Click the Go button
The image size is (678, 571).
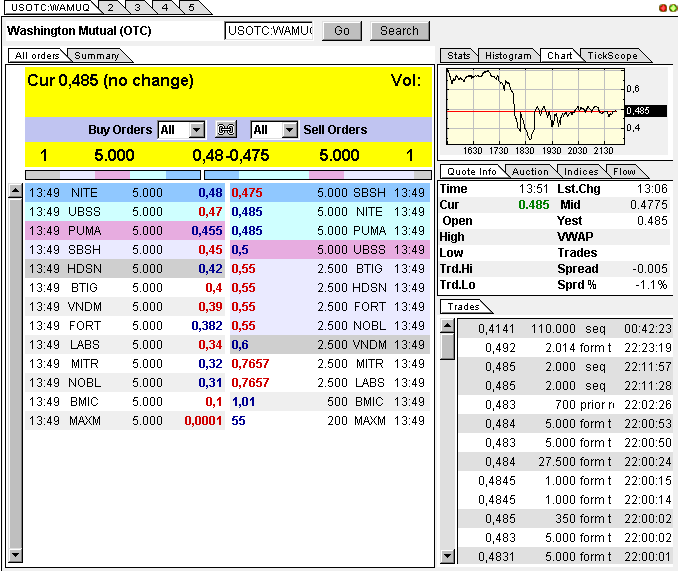pyautogui.click(x=342, y=31)
